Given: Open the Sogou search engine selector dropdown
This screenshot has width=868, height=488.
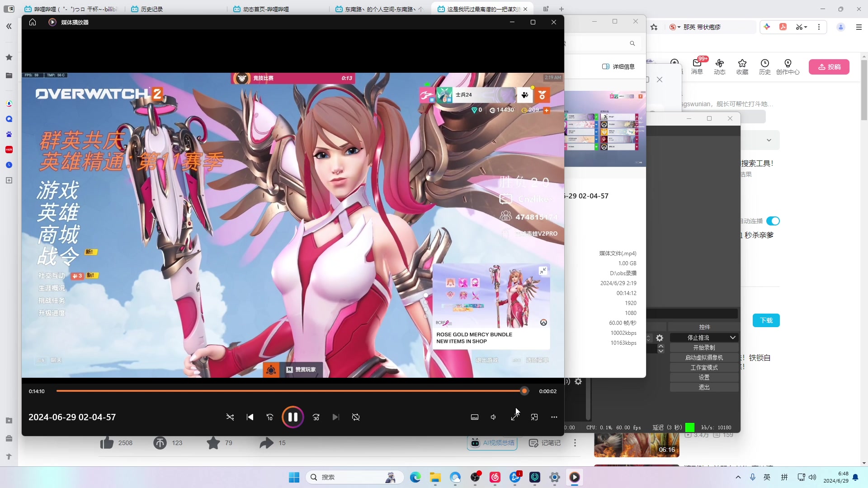Looking at the screenshot, I should (x=675, y=27).
